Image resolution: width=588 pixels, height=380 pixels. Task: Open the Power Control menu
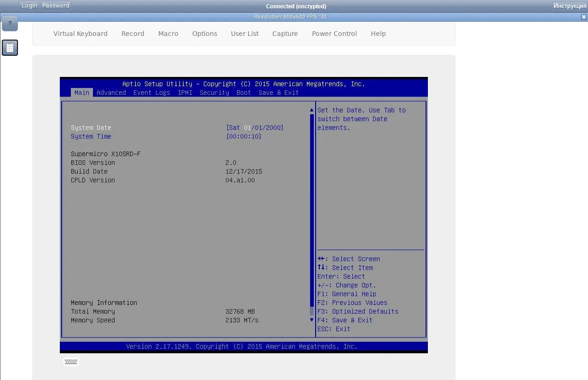334,34
